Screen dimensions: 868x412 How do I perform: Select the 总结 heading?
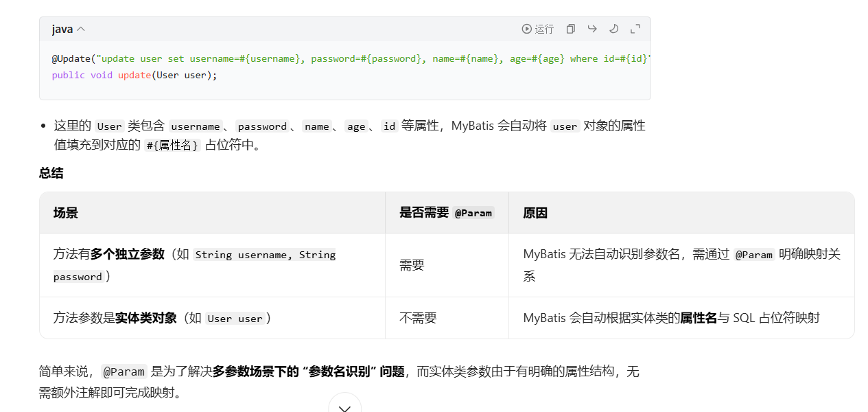(x=51, y=173)
